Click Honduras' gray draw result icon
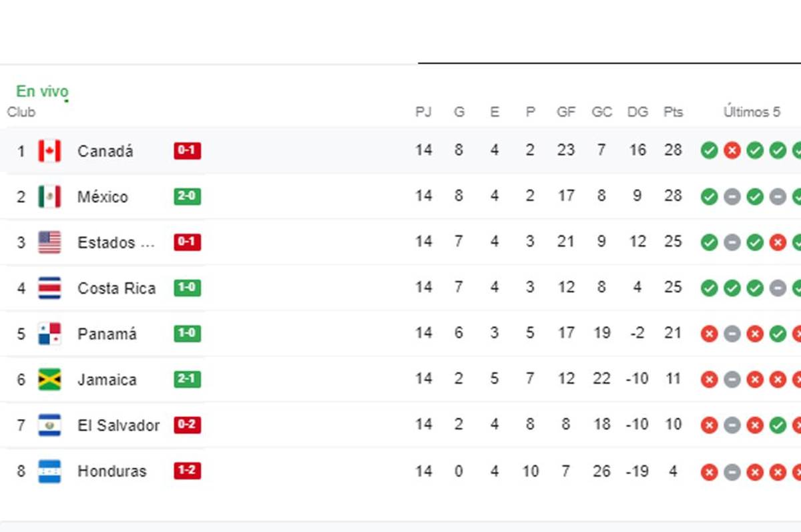 pyautogui.click(x=732, y=473)
